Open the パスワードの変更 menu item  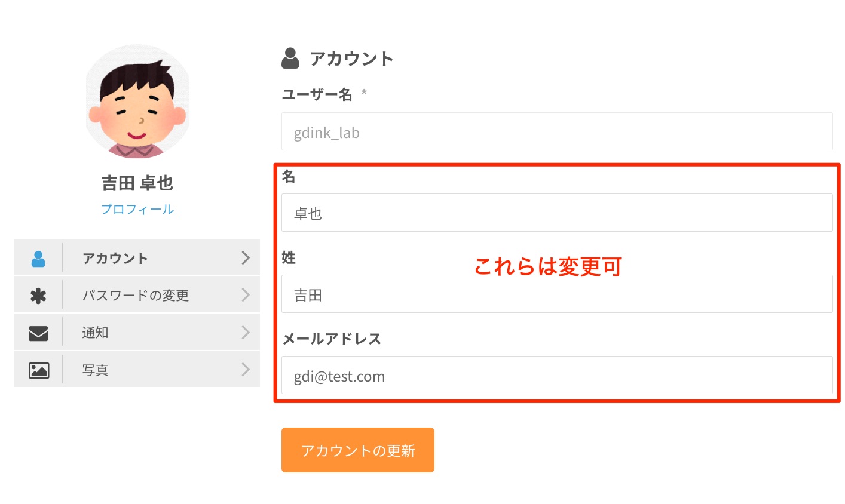136,296
